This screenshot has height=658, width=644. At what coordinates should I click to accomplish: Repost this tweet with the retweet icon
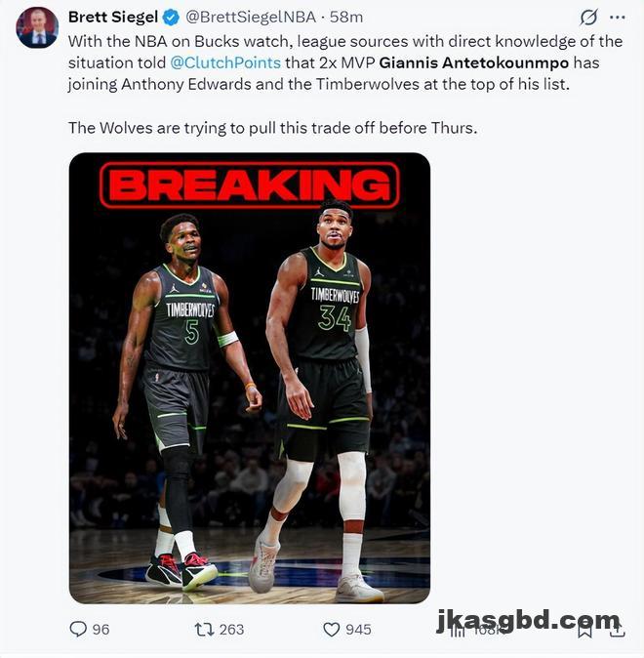click(x=204, y=630)
